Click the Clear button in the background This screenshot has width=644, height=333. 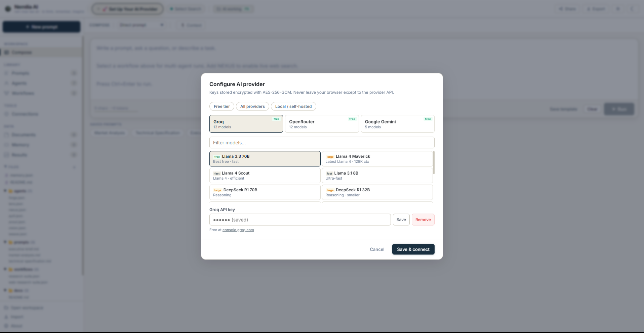click(x=592, y=109)
